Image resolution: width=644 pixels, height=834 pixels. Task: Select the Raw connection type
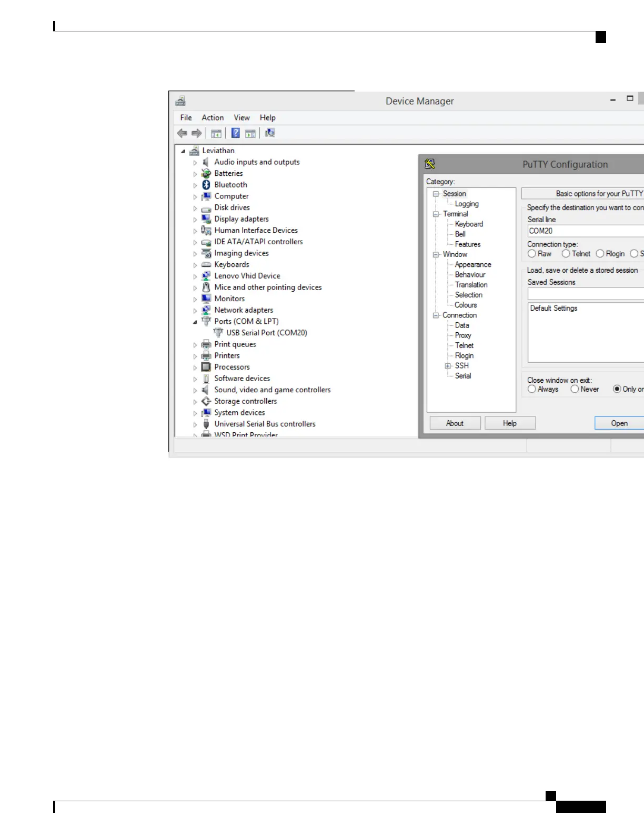(532, 254)
